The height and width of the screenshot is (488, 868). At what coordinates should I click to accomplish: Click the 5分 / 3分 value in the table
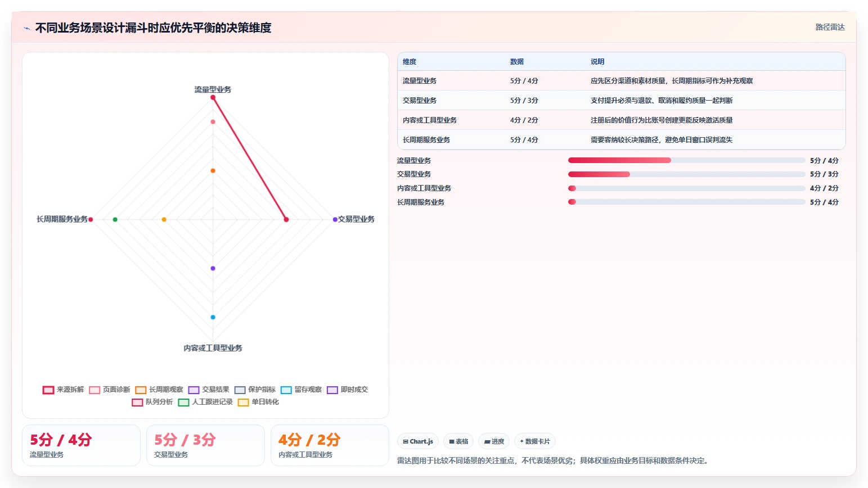click(x=524, y=101)
